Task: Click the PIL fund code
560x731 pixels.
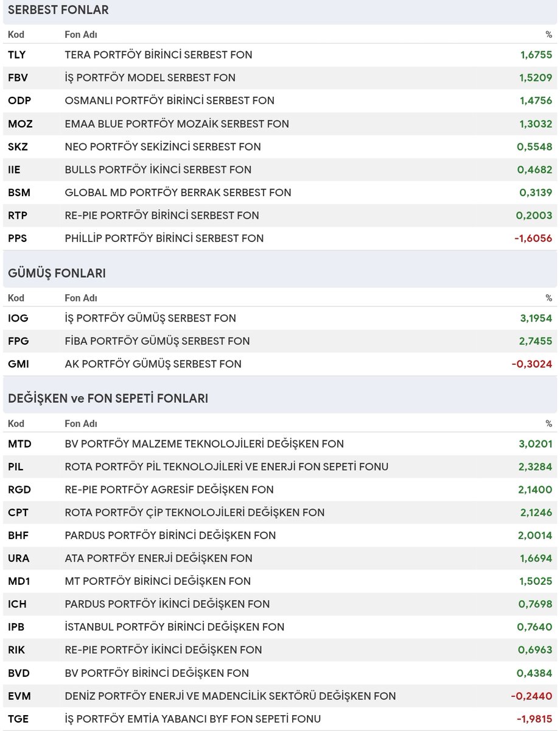Action: click(x=15, y=467)
